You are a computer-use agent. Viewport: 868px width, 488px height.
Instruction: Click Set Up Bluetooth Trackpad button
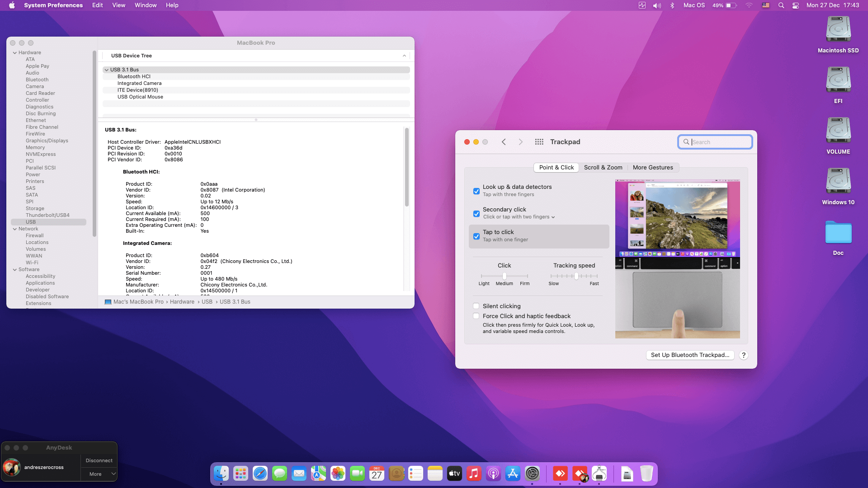click(x=690, y=355)
